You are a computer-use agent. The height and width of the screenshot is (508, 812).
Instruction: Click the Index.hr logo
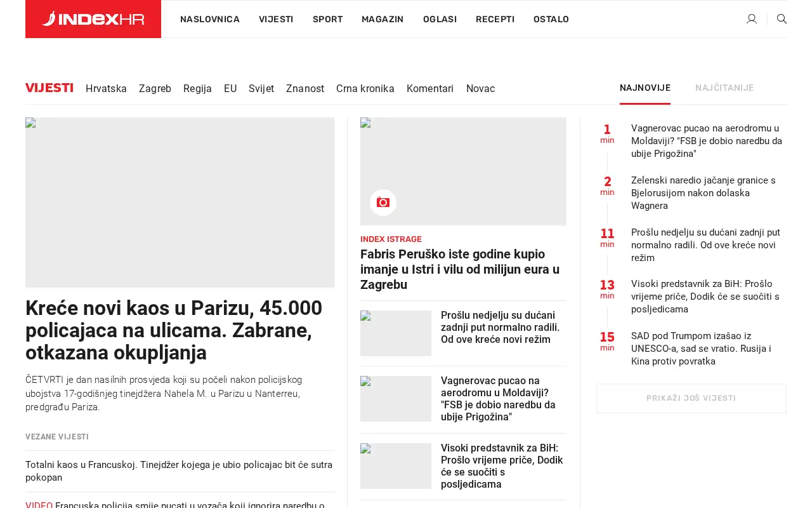pos(93,19)
